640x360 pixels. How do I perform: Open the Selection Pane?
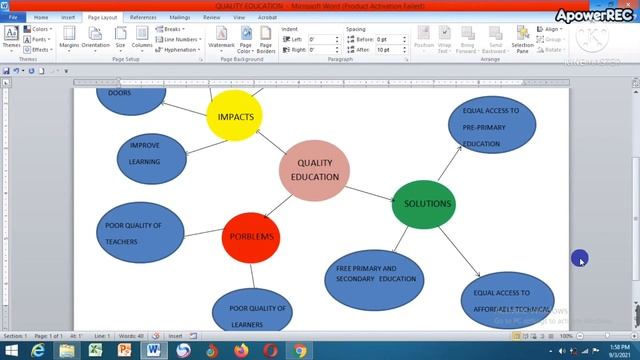point(522,39)
